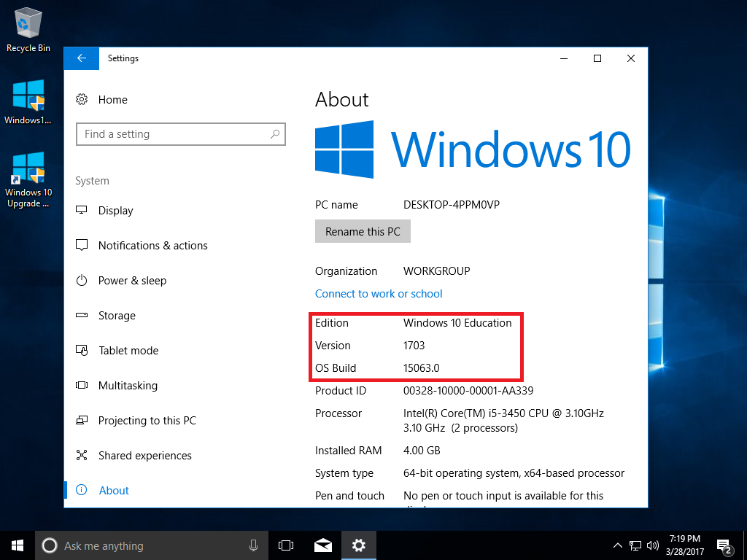
Task: Click the search magnifier icon in Find a setting
Action: pyautogui.click(x=275, y=134)
